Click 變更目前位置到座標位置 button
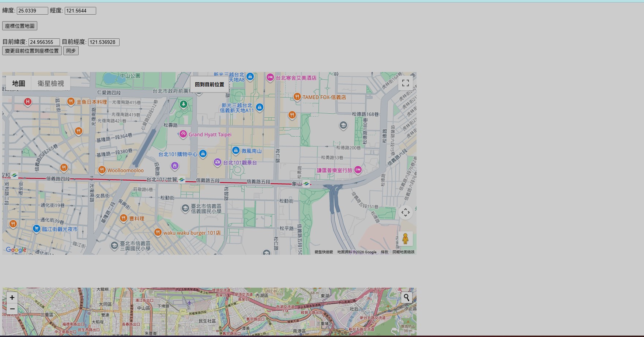Image resolution: width=644 pixels, height=337 pixels. pyautogui.click(x=32, y=51)
